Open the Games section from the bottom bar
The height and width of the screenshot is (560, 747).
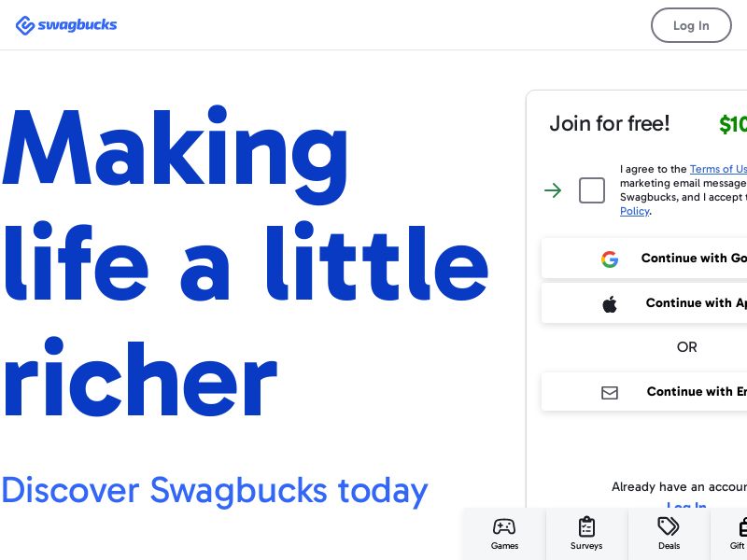pyautogui.click(x=504, y=534)
